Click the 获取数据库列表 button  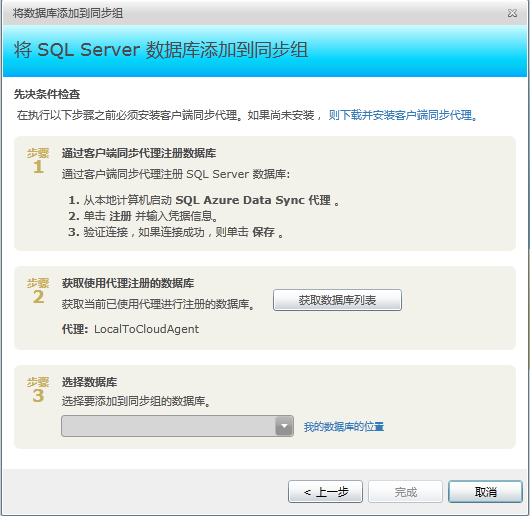(x=337, y=300)
